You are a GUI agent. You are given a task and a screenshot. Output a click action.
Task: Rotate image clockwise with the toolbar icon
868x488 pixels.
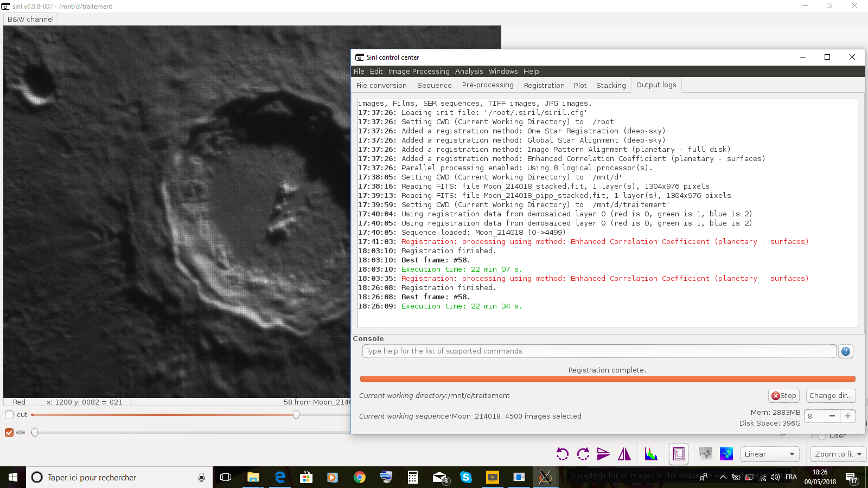click(x=583, y=454)
